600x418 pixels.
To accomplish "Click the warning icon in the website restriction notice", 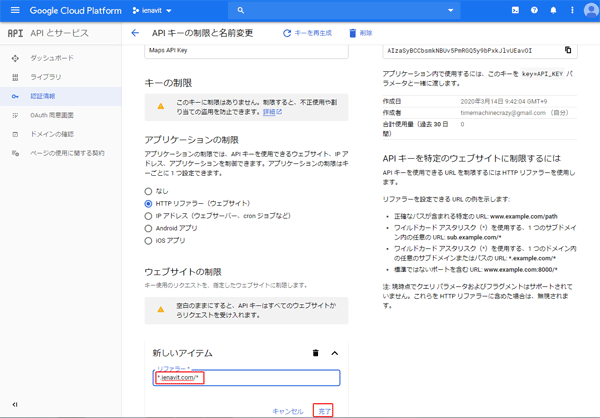I will tap(161, 310).
